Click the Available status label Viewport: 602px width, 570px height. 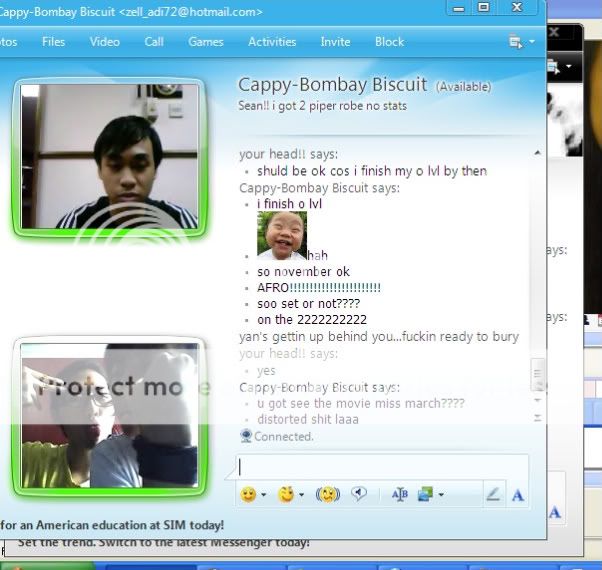pos(463,87)
